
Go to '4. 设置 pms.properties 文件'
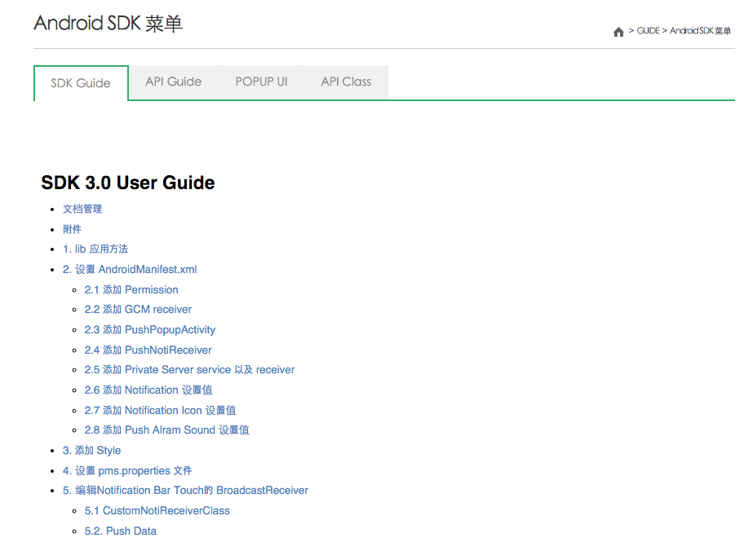(x=127, y=471)
